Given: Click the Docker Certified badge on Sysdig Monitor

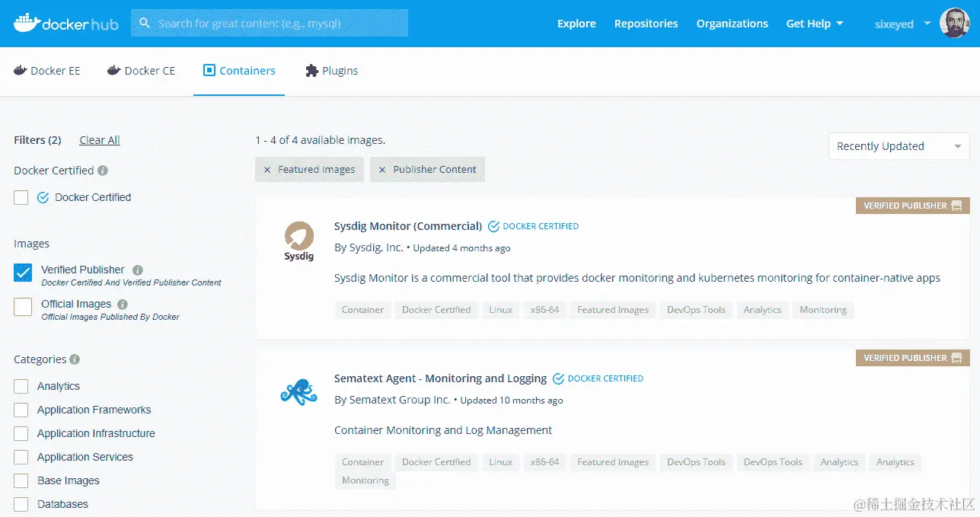Looking at the screenshot, I should pyautogui.click(x=533, y=226).
